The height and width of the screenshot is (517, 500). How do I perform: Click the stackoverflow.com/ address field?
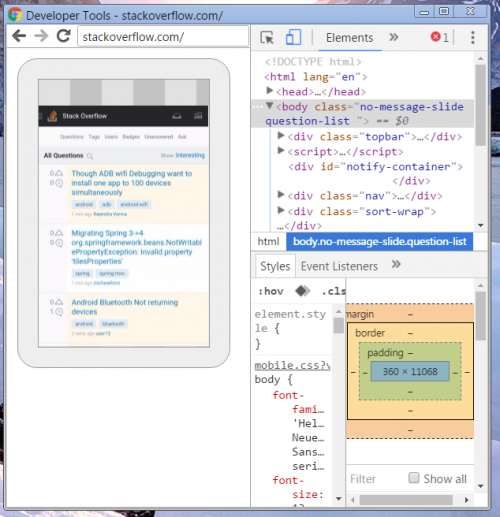coord(163,36)
